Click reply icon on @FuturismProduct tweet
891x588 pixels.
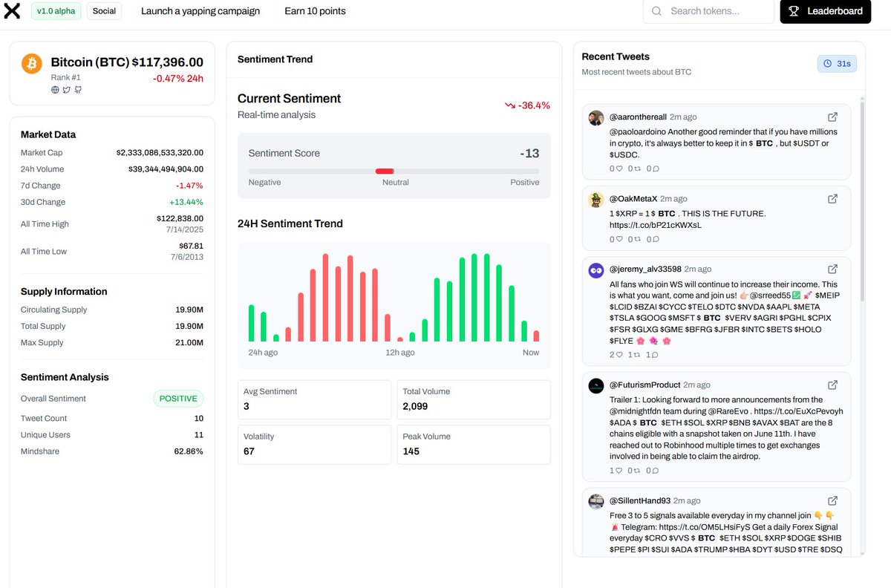[x=656, y=471]
